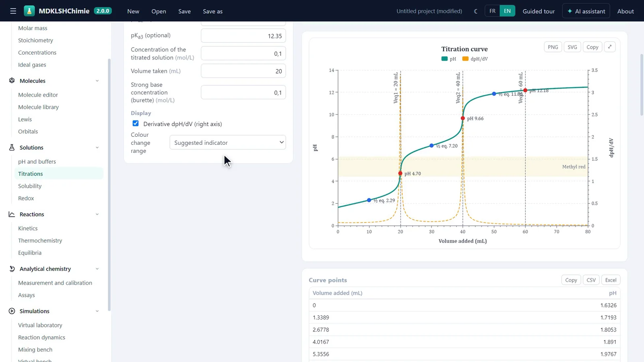Uncheck Derivative dpH/dV checkbox
The image size is (644, 362).
[x=136, y=123]
